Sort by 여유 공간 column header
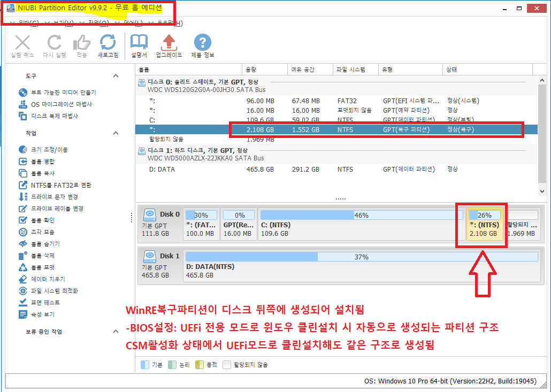The height and width of the screenshot is (392, 551). click(x=310, y=70)
